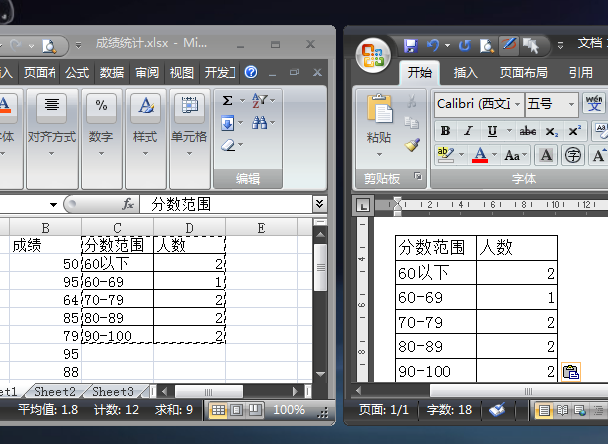The height and width of the screenshot is (444, 608).
Task: Click the phonetic guide (wén) icon
Action: [x=594, y=104]
